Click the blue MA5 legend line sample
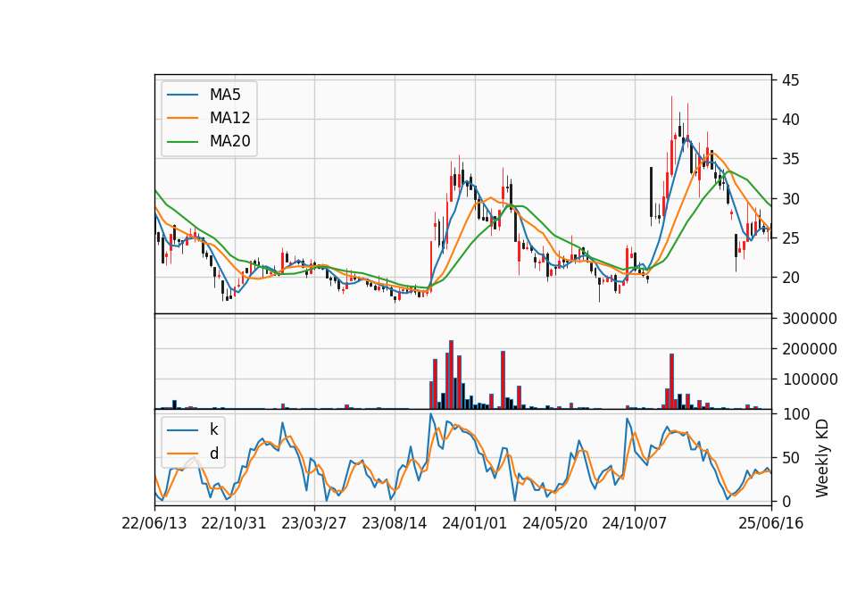Screen dimensions: 857x616 coord(182,95)
